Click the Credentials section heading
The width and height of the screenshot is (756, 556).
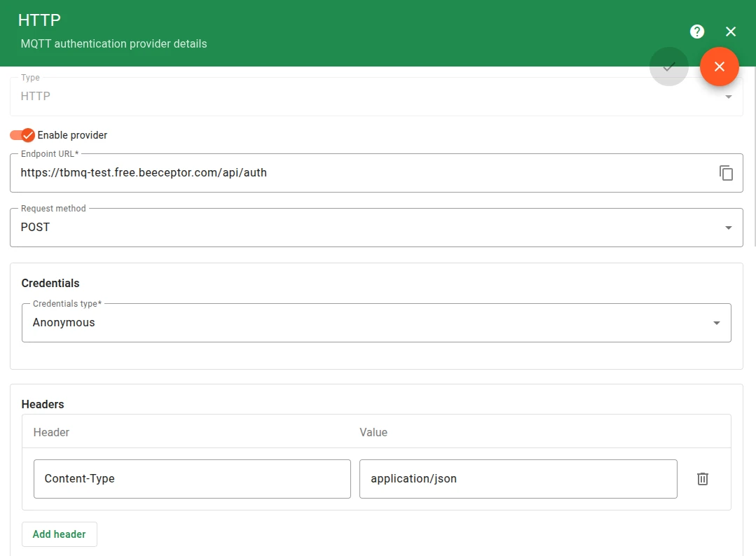pos(50,284)
